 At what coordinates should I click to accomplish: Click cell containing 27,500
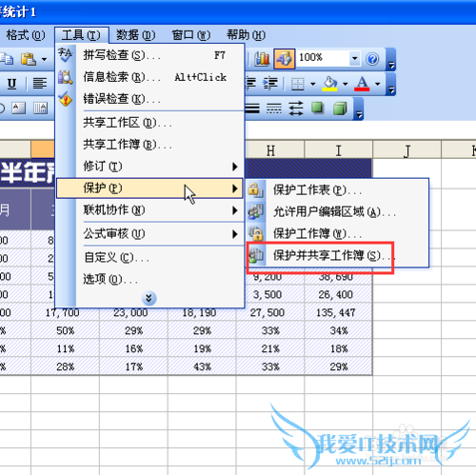(x=270, y=312)
